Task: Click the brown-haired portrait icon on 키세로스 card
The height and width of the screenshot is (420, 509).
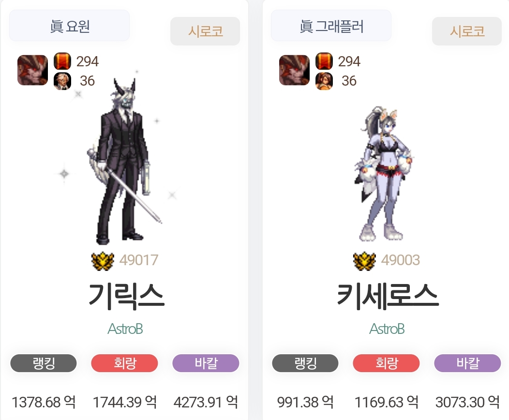Action: [324, 81]
